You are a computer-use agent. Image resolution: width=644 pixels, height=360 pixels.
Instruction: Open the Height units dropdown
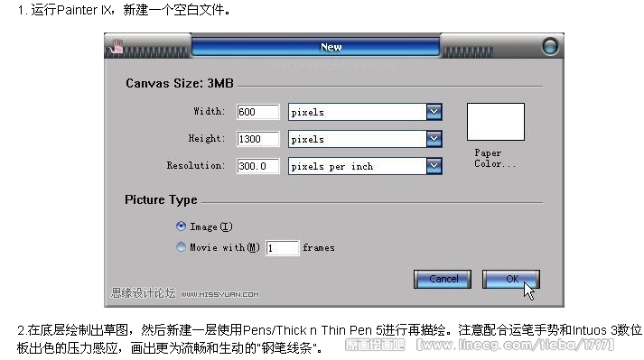(x=434, y=139)
